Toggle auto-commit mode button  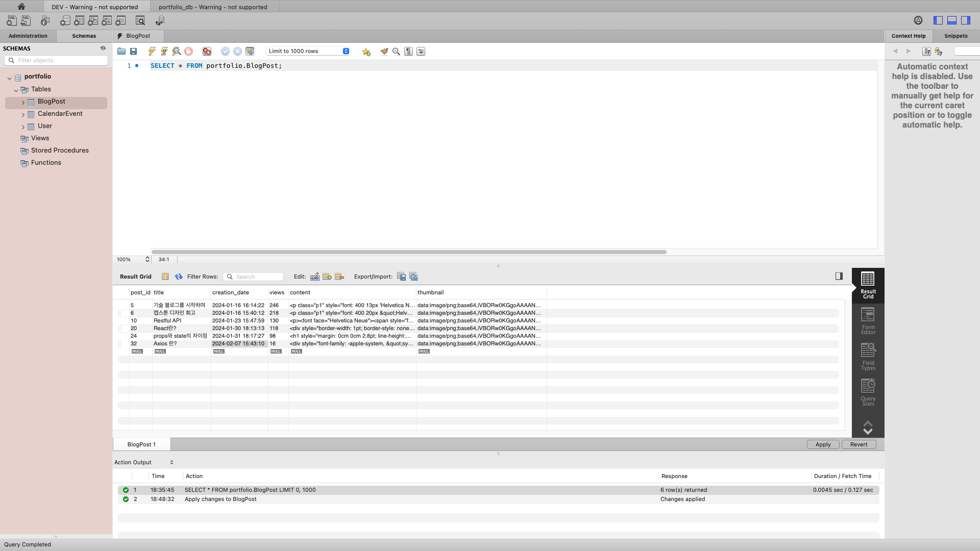click(x=250, y=52)
